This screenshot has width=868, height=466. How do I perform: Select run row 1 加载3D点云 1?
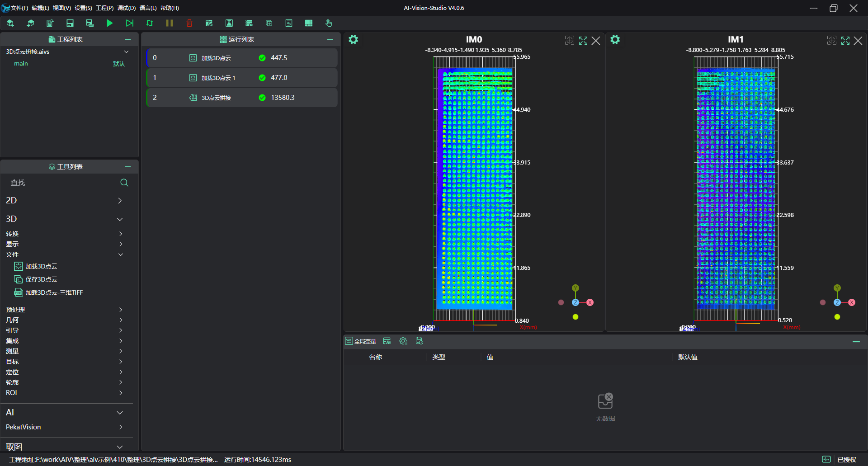coord(242,78)
